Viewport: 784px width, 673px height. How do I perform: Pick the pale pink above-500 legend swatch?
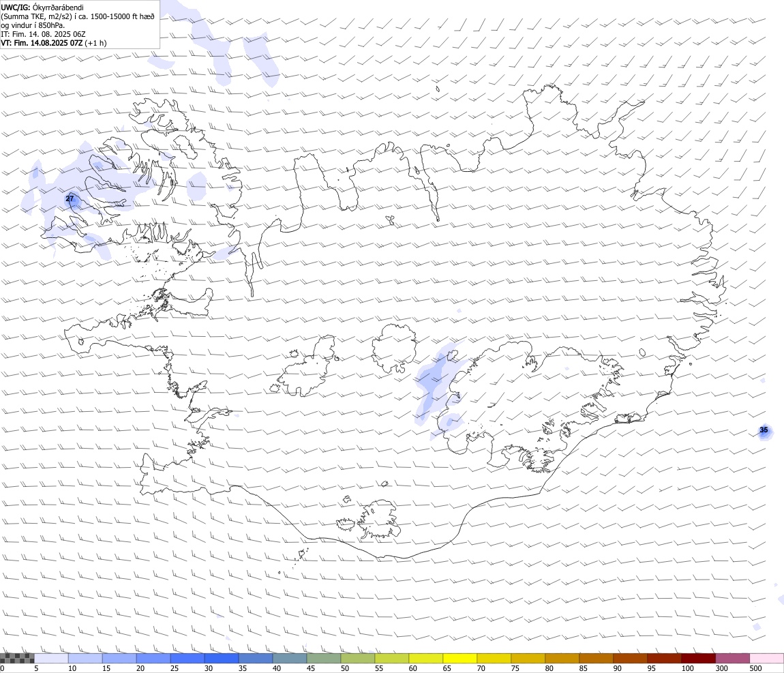click(766, 658)
